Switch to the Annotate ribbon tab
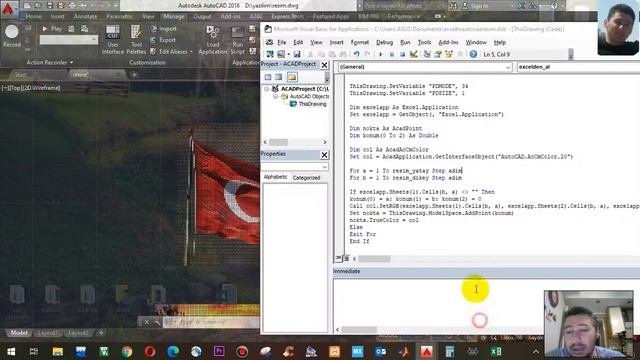Image resolution: width=640 pixels, height=360 pixels. pyautogui.click(x=85, y=16)
